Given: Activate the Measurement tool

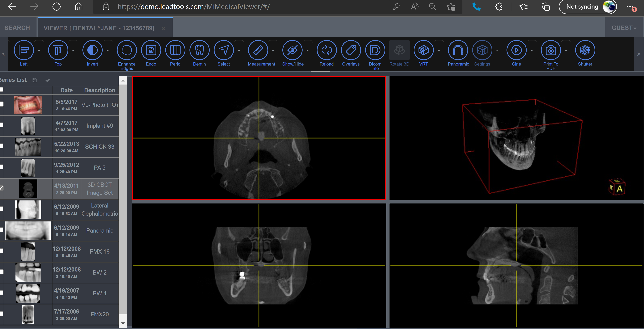Looking at the screenshot, I should [258, 50].
